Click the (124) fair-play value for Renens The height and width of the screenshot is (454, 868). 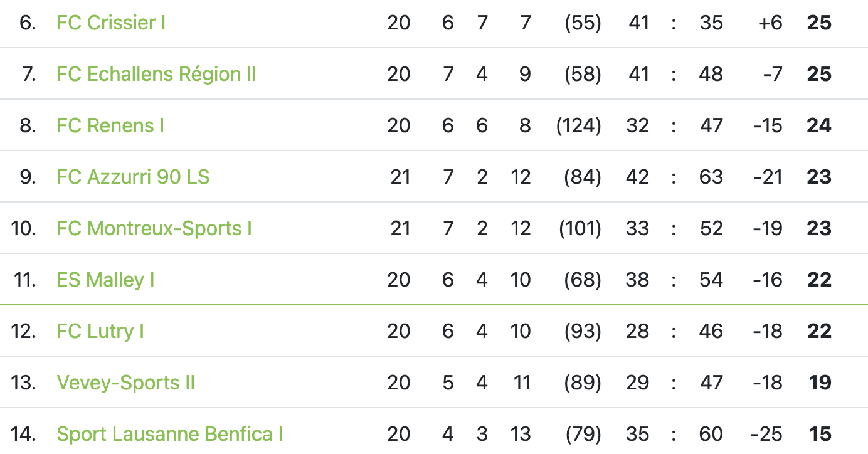click(578, 126)
